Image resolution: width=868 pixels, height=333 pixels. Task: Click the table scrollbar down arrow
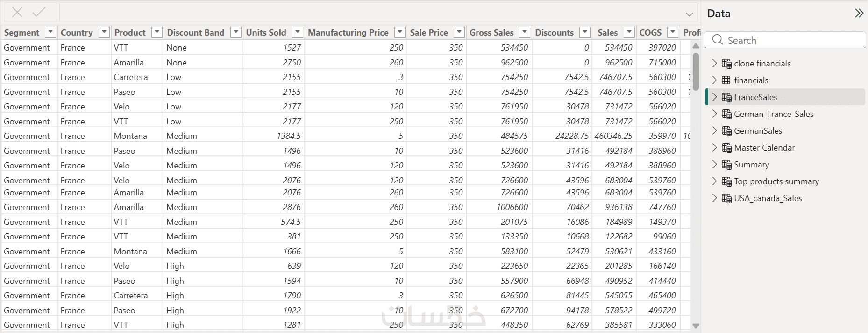696,326
